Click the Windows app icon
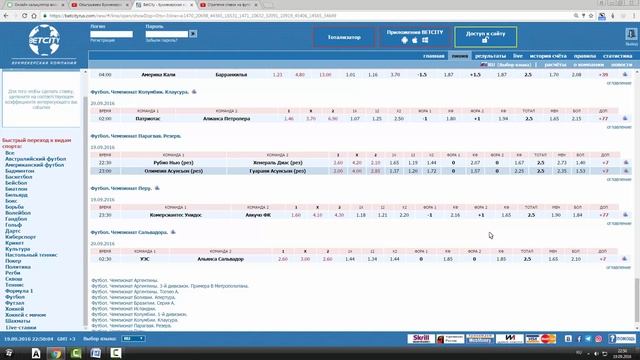 coord(425,40)
